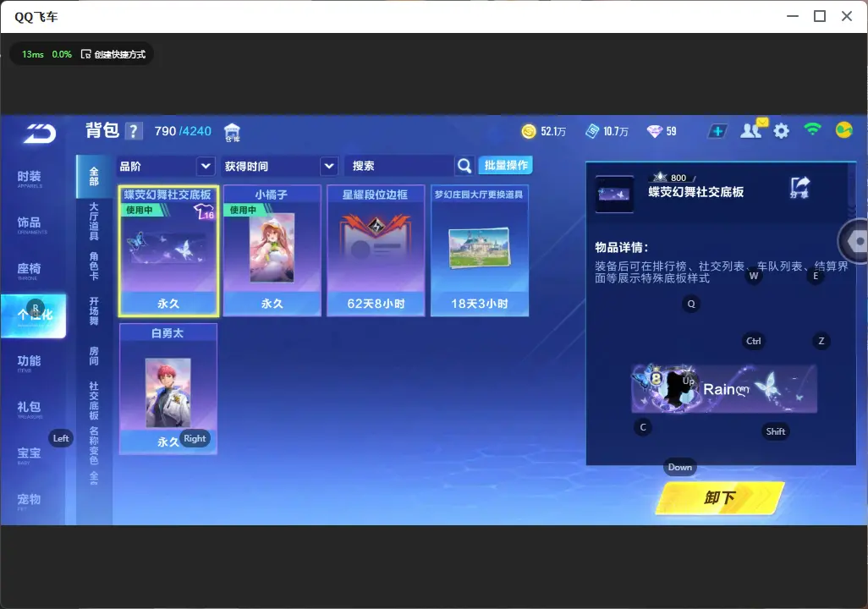Click the Wi-Fi signal status icon
The height and width of the screenshot is (609, 868).
(x=813, y=129)
